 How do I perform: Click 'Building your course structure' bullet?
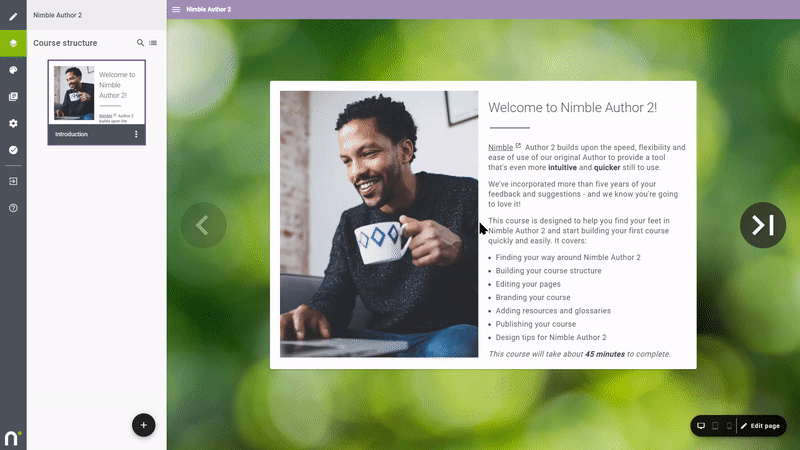point(548,271)
